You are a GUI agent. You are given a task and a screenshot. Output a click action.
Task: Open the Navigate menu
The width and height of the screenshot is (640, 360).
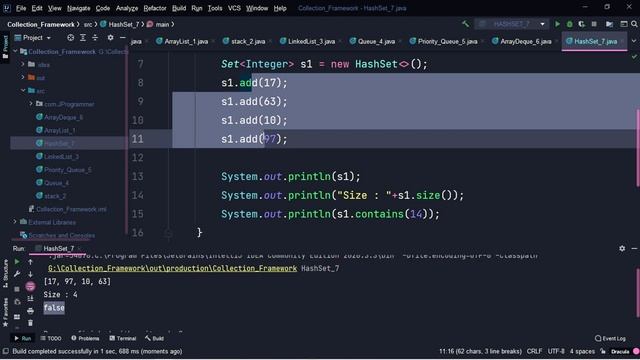(78, 8)
